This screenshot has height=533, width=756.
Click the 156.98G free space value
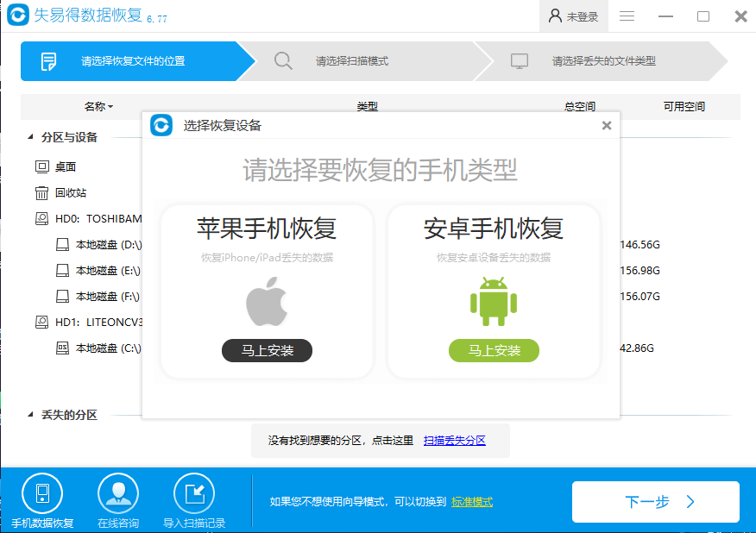pos(639,271)
